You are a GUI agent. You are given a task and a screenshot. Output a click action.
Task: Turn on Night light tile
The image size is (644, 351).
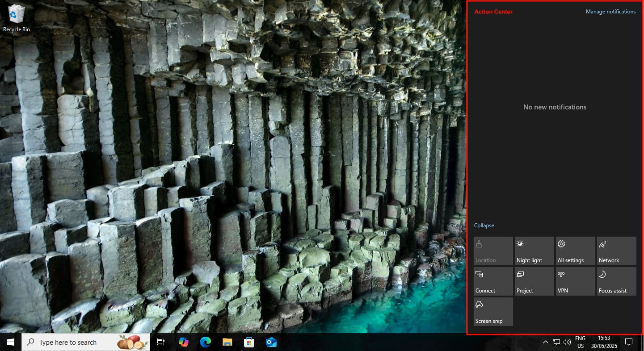point(535,251)
